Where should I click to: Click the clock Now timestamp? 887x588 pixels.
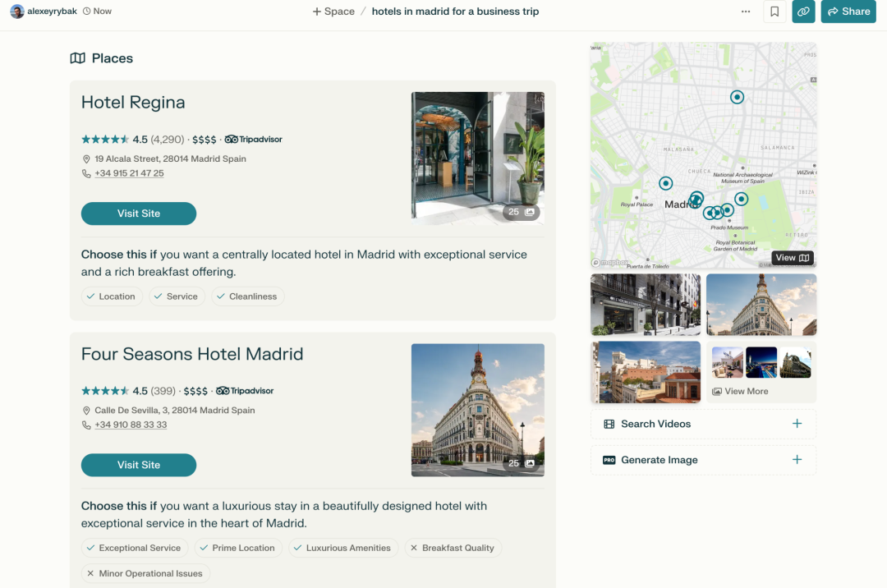coord(97,11)
